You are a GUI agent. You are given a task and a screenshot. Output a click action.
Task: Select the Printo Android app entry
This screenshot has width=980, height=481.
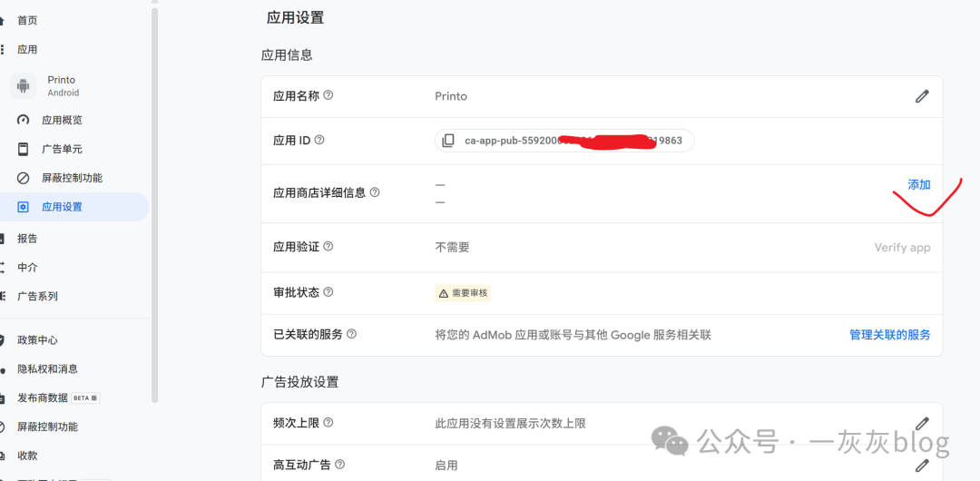[62, 85]
